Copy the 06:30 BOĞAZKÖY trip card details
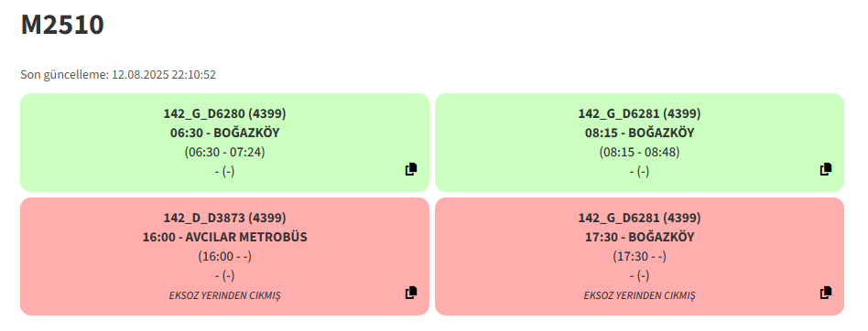Screen dimensions: 868x331 pos(411,169)
